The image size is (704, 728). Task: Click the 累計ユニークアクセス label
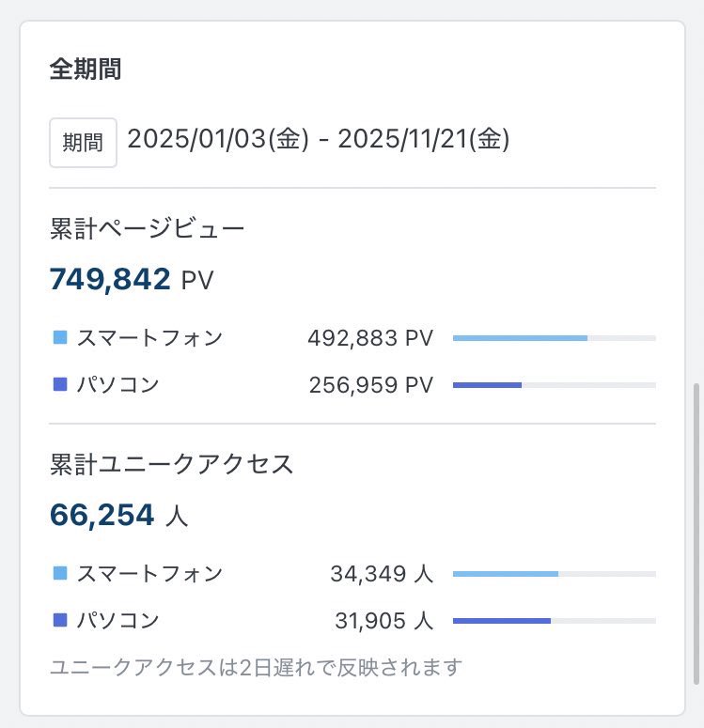click(171, 464)
